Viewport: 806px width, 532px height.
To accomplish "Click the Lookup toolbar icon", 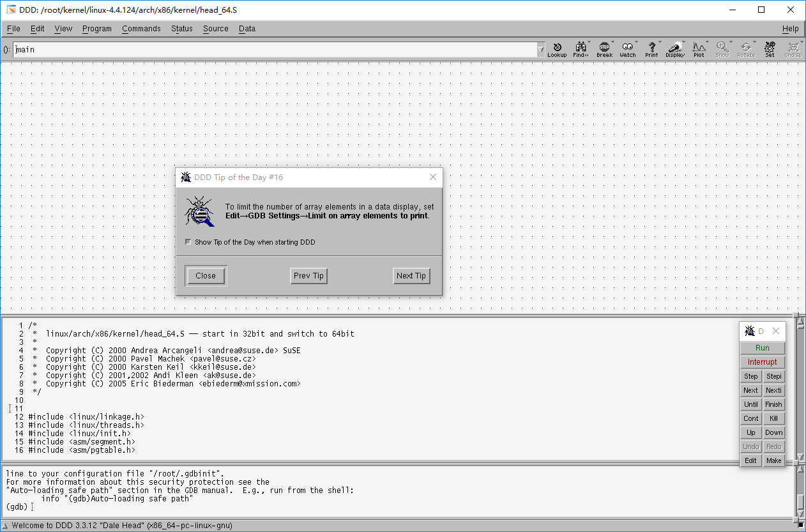I will coord(557,49).
